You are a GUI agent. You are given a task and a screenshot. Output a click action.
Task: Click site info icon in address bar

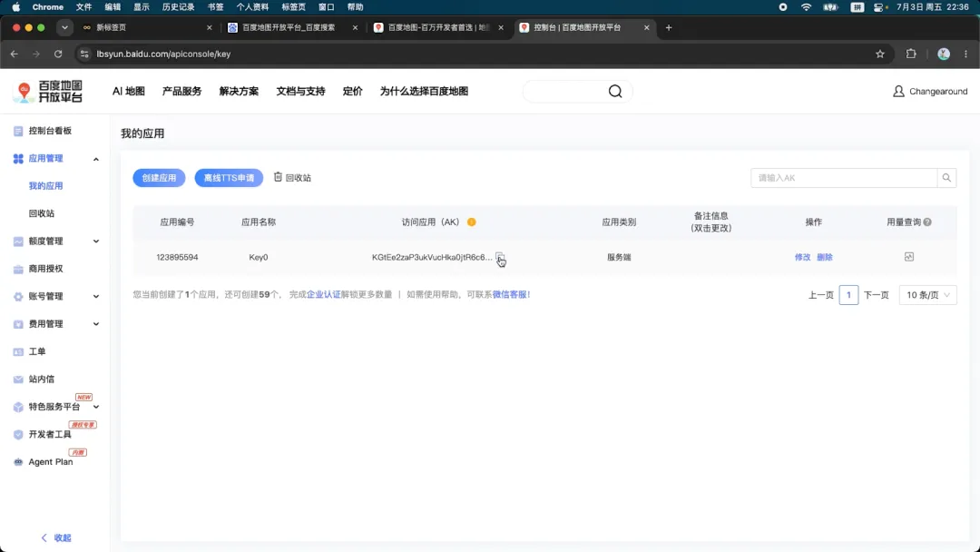[x=84, y=54]
